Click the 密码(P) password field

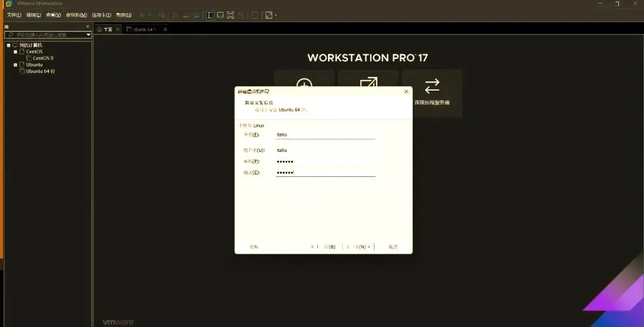click(x=326, y=161)
